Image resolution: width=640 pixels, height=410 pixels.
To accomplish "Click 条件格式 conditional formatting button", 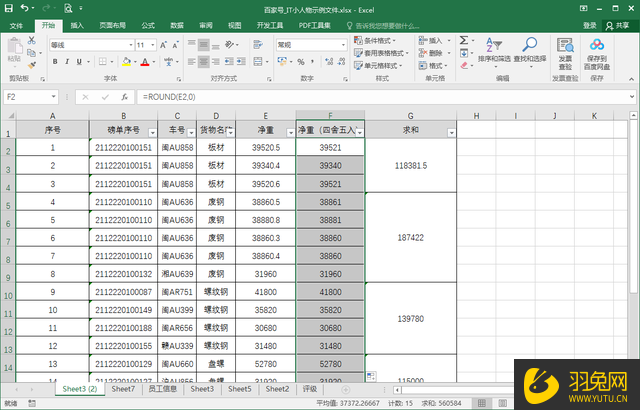I will point(376,41).
